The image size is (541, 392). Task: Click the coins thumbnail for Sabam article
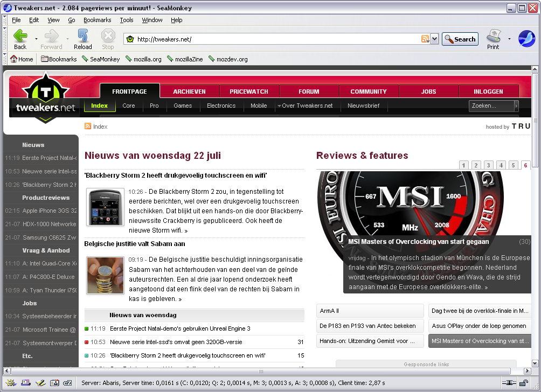point(105,275)
